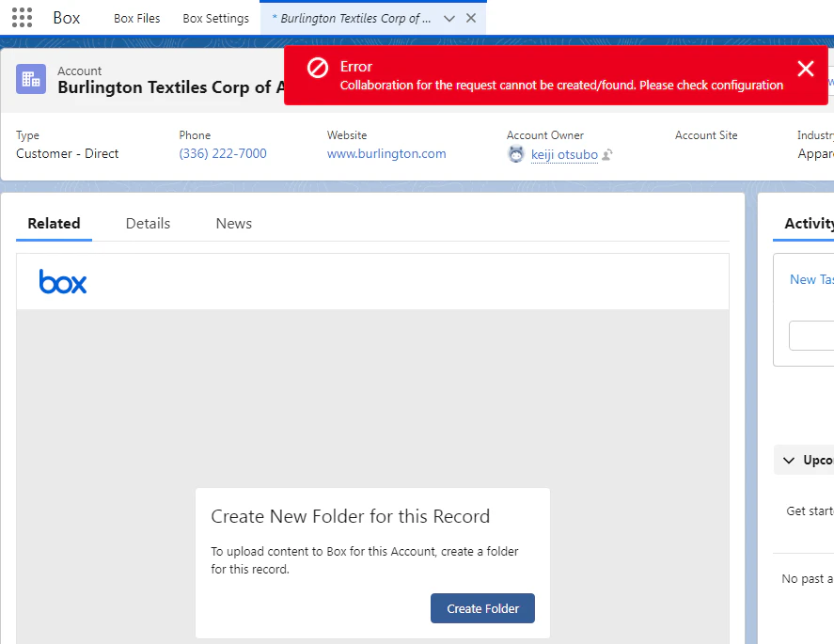This screenshot has width=834, height=644.
Task: Click the error prohibited icon
Action: (318, 68)
